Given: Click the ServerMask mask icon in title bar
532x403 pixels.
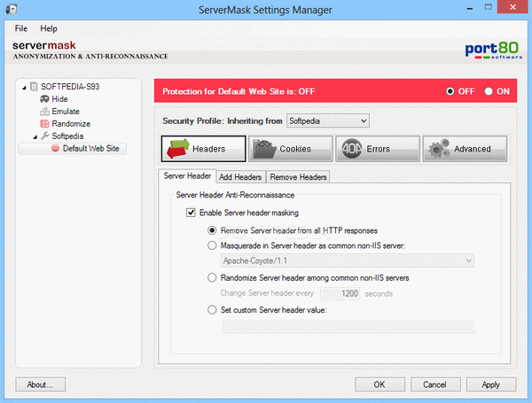Looking at the screenshot, I should point(12,9).
